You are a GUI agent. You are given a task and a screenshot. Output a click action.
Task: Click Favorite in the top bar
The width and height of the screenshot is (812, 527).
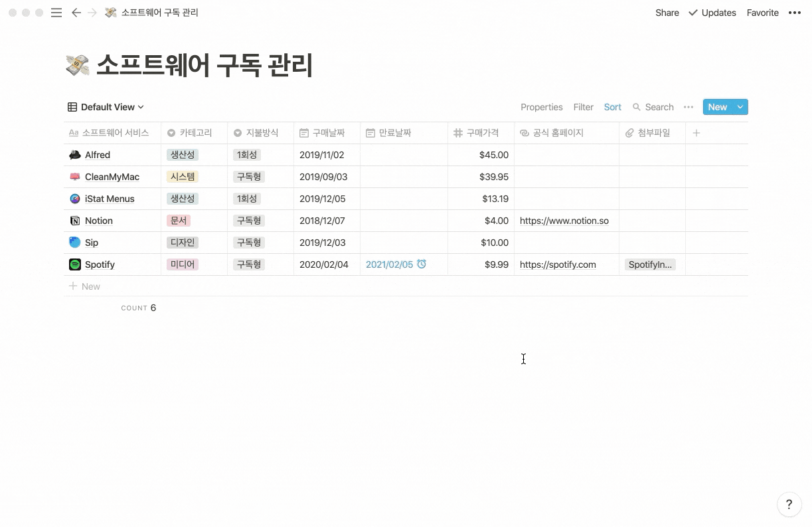763,13
